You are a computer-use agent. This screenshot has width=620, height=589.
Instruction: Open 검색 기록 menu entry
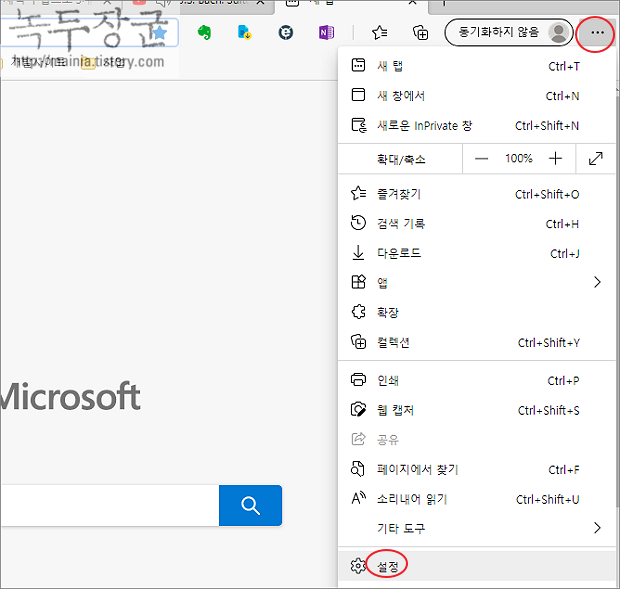(x=476, y=224)
